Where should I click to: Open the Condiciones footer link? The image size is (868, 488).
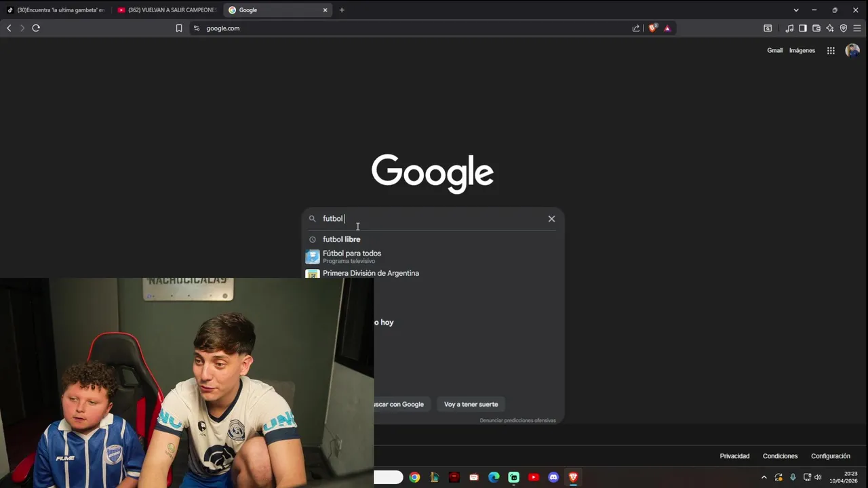(x=780, y=456)
